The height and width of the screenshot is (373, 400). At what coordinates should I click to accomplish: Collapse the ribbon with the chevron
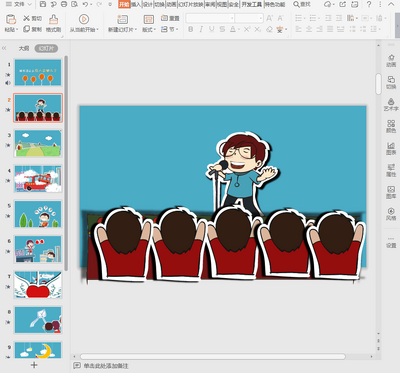point(391,4)
